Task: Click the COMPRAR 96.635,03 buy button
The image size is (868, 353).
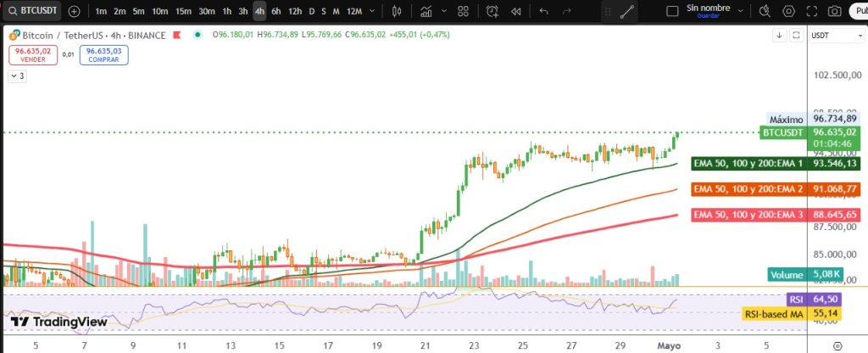Action: [x=104, y=55]
